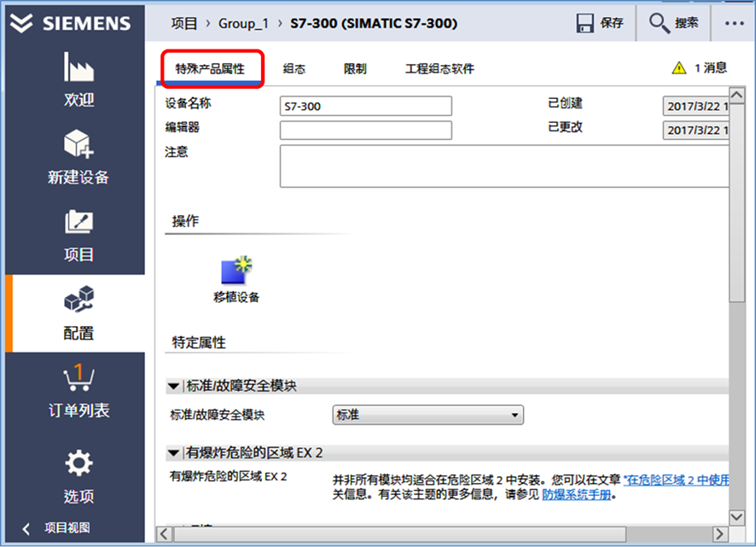Click the 项目视图 text label
This screenshot has width=756, height=547.
coord(67,528)
